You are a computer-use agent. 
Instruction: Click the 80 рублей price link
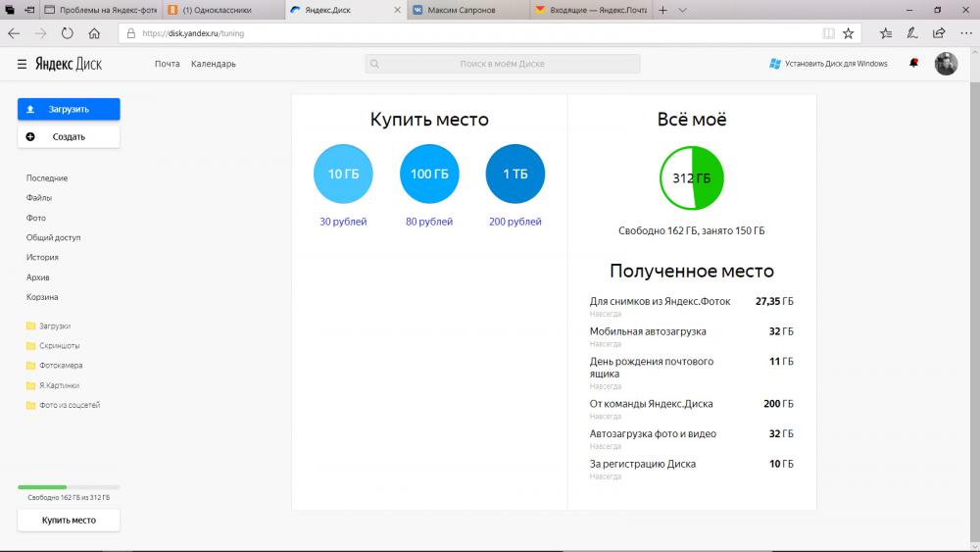point(429,222)
